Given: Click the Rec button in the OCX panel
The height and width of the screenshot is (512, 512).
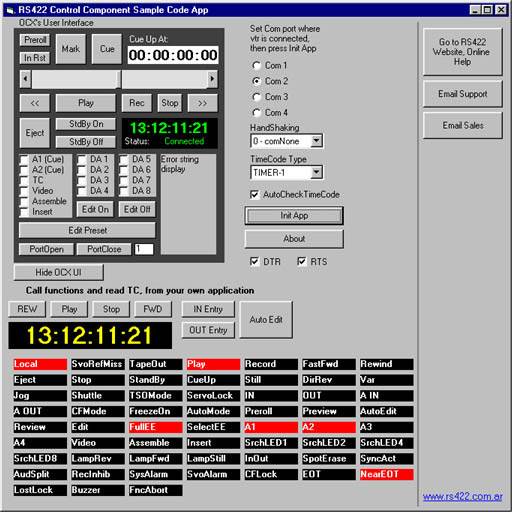Looking at the screenshot, I should tap(137, 103).
